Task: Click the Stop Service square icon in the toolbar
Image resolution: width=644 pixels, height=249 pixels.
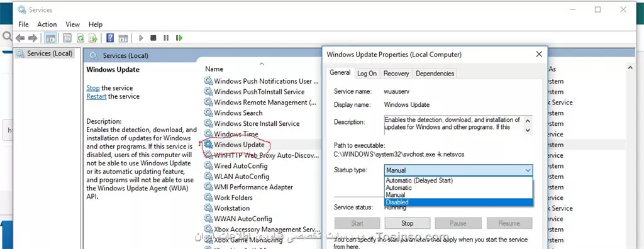Action: tap(153, 38)
